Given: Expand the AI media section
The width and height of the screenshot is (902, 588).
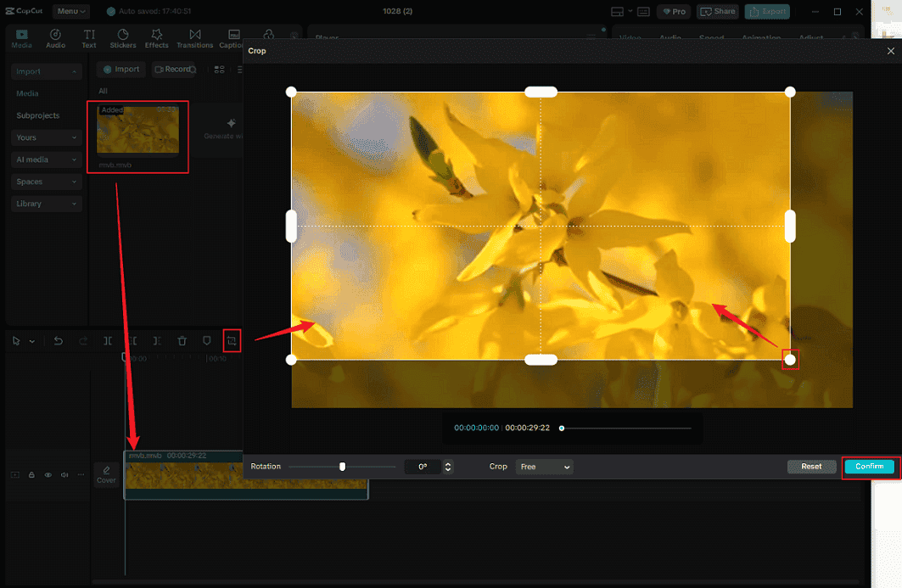Looking at the screenshot, I should pos(46,160).
